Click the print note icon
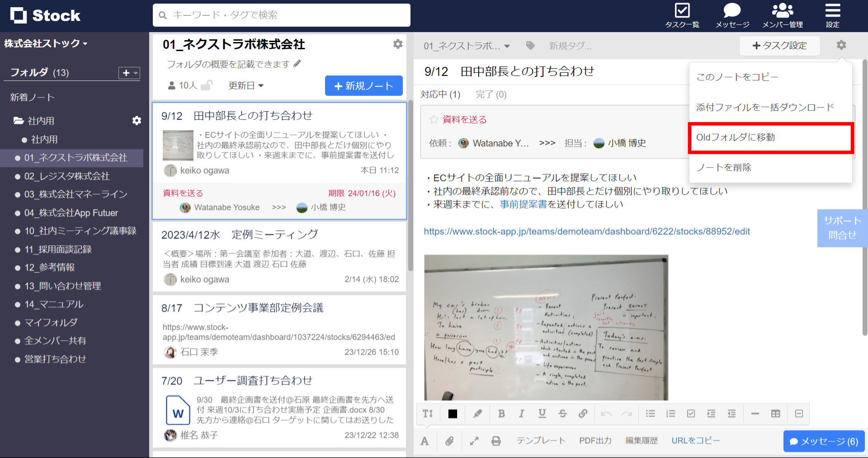This screenshot has height=458, width=868. 496,441
